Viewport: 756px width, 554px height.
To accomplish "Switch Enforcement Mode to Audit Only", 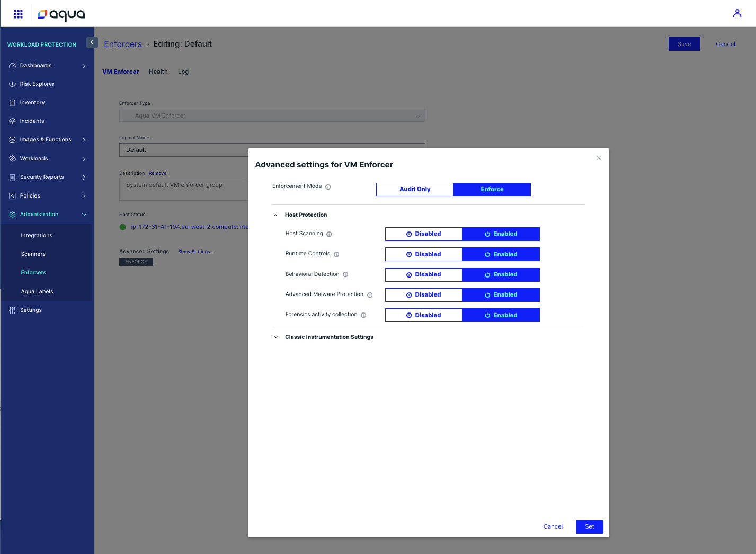I will tap(415, 190).
